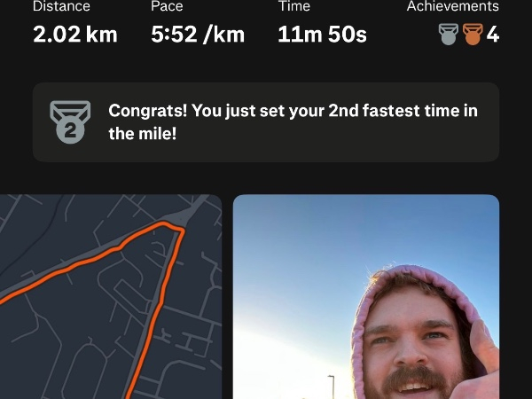Screen dimensions: 532x399
Task: Click the Distance label
Action: pos(61,6)
